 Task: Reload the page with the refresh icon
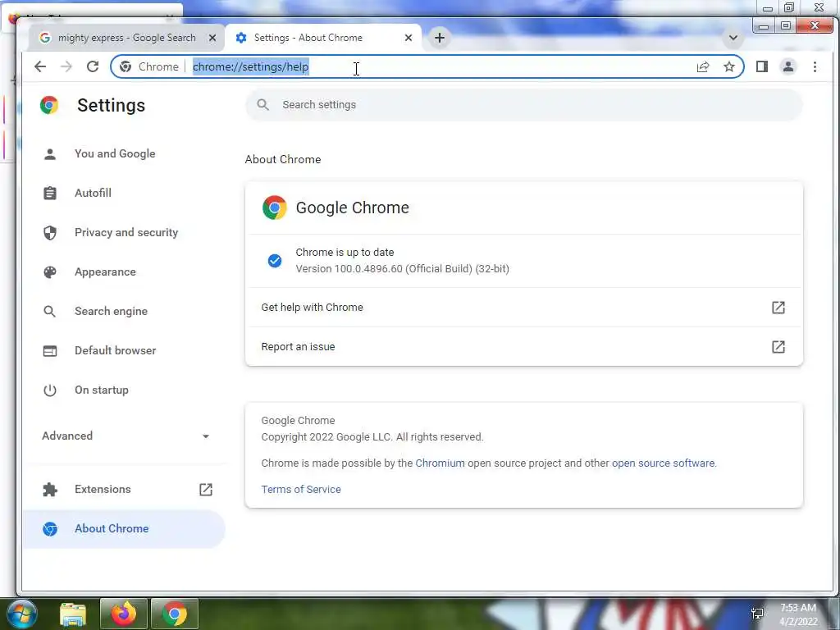coord(93,66)
